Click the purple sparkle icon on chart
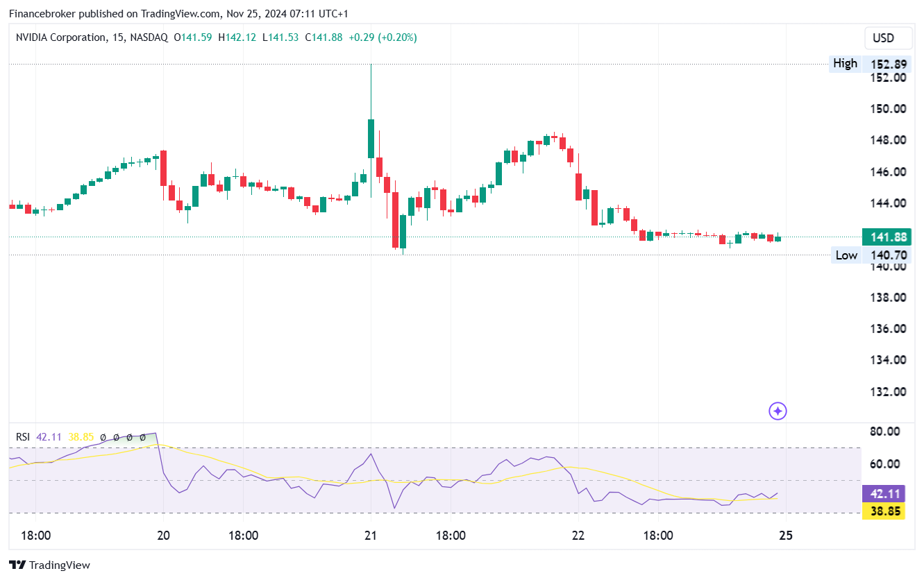The height and width of the screenshot is (580, 924). pyautogui.click(x=778, y=411)
